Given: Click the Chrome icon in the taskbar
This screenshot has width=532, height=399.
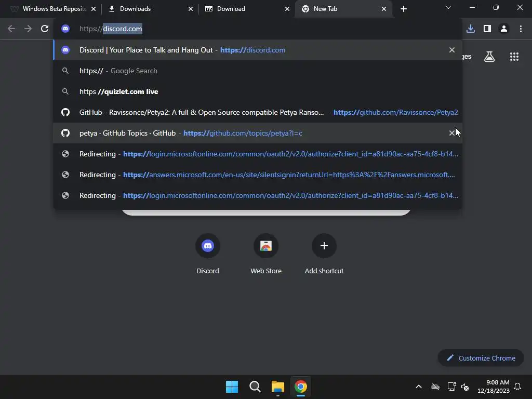Looking at the screenshot, I should click(301, 387).
